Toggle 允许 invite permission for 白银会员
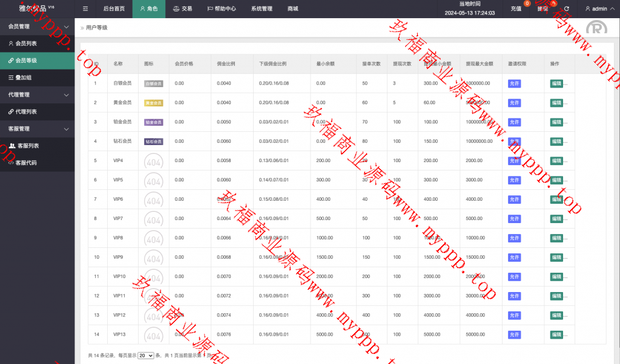The height and width of the screenshot is (364, 620). point(514,83)
